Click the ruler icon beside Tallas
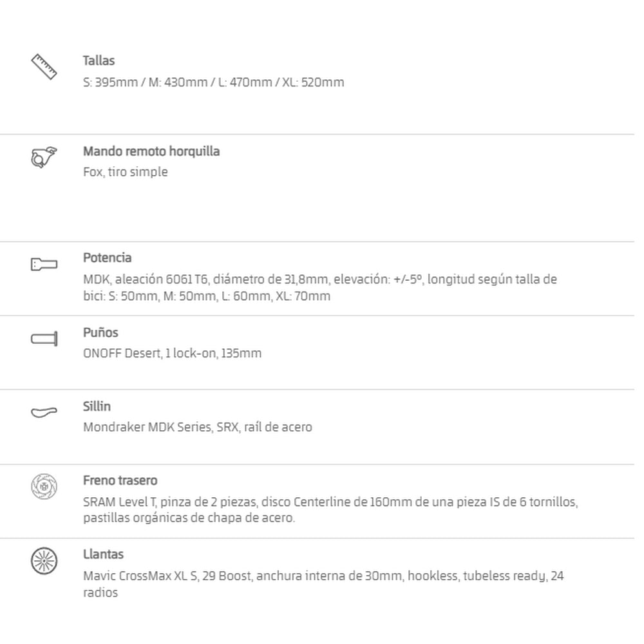Image resolution: width=644 pixels, height=644 pixels. coord(44,66)
